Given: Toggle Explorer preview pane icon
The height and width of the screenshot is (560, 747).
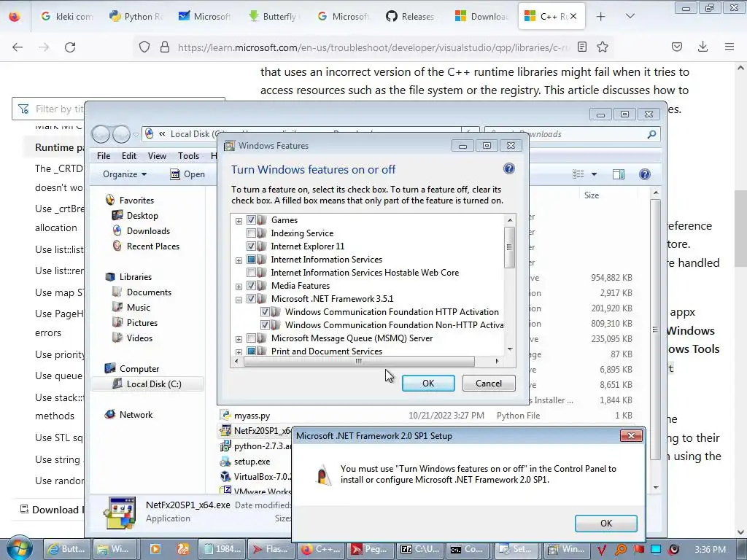Looking at the screenshot, I should (x=619, y=174).
